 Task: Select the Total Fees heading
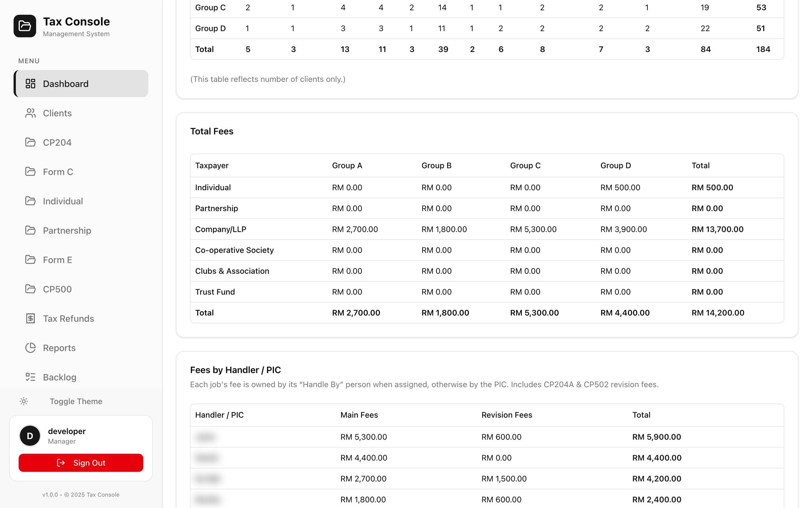(x=212, y=131)
